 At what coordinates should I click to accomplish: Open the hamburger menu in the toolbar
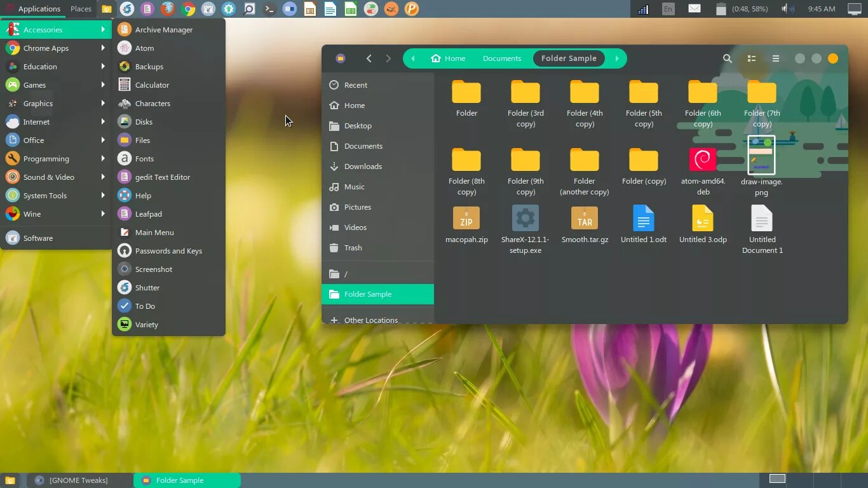pos(776,58)
